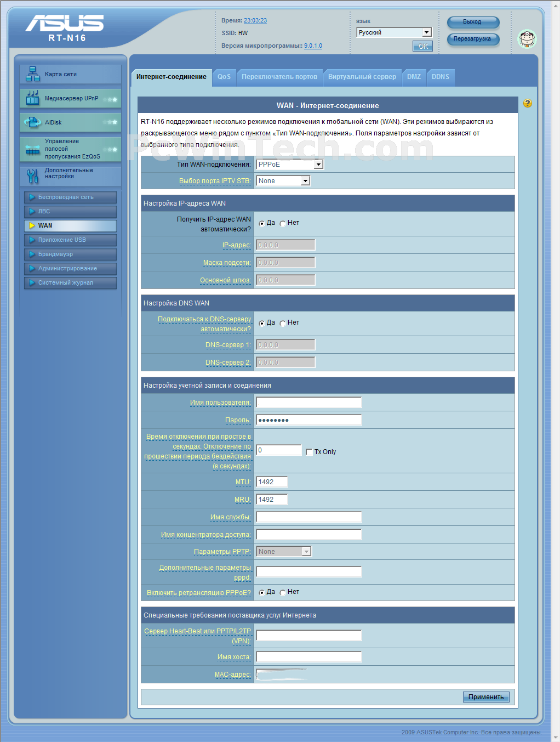Click the language OK button
560x742 pixels.
click(x=422, y=46)
